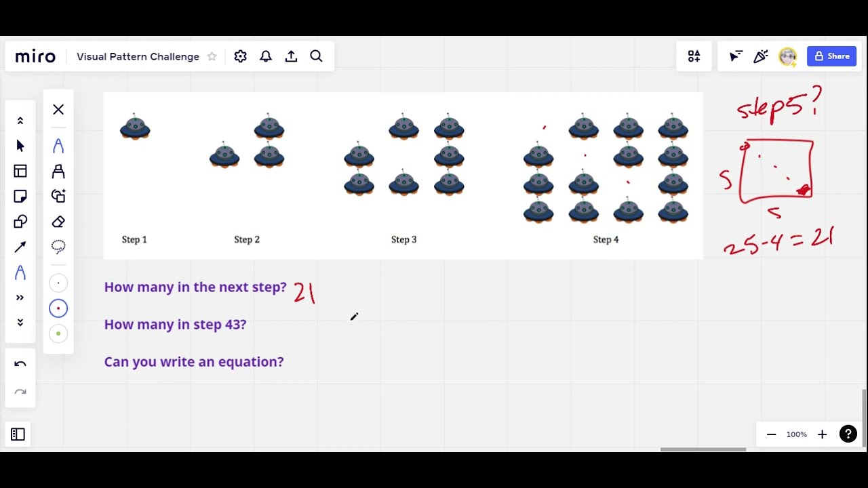This screenshot has width=868, height=488.
Task: Choose the select cursor tool
Action: [x=20, y=146]
